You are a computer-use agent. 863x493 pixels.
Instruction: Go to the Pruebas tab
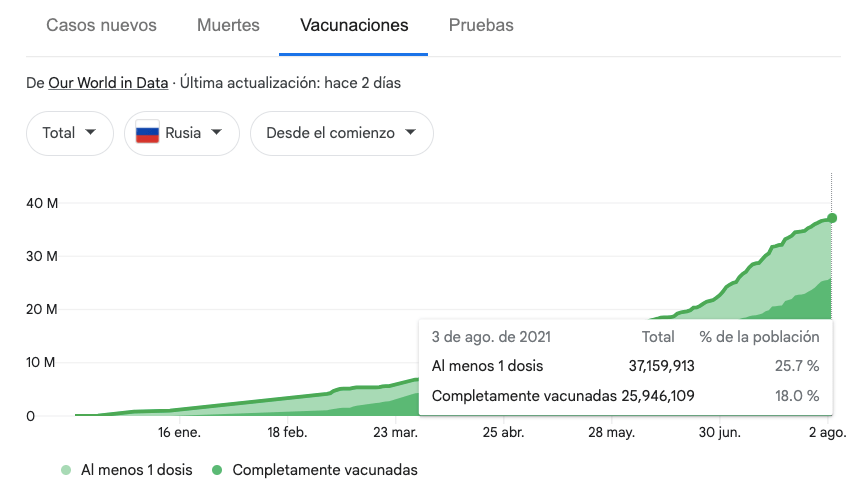click(x=481, y=25)
